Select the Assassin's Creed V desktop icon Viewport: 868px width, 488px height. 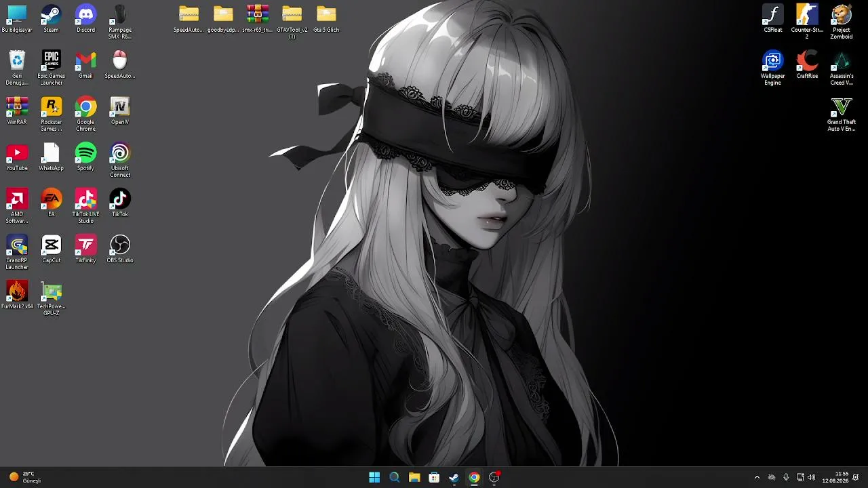pos(842,68)
